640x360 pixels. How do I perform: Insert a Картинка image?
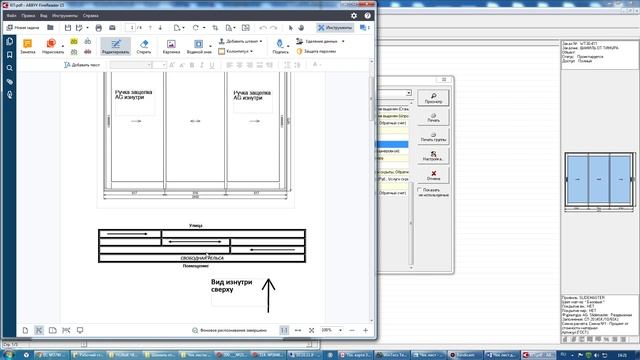[x=171, y=47]
